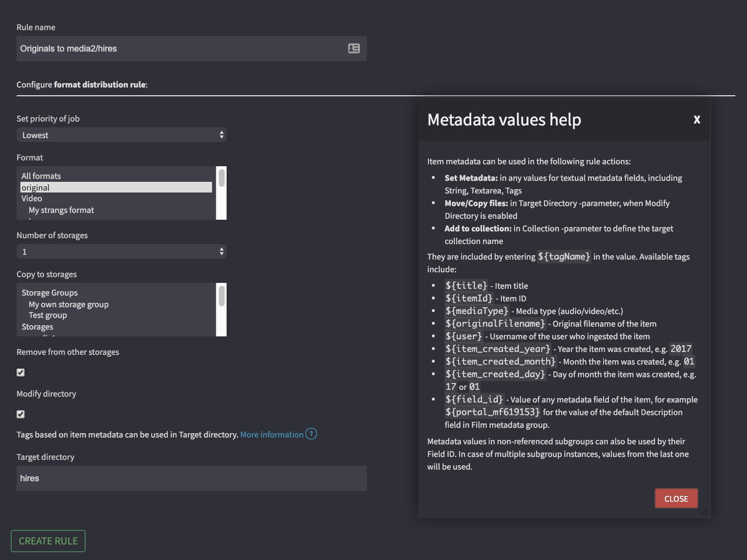Click the ${itemId} tag in help
This screenshot has width=747, height=560.
469,298
